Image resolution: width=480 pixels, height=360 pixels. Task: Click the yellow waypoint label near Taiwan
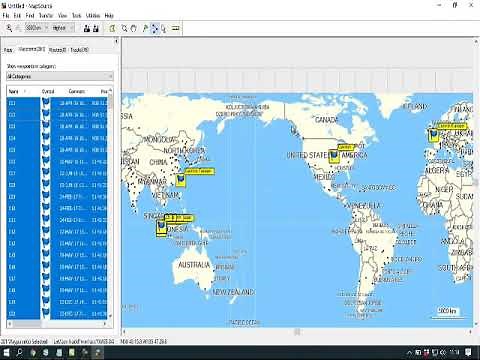click(199, 171)
